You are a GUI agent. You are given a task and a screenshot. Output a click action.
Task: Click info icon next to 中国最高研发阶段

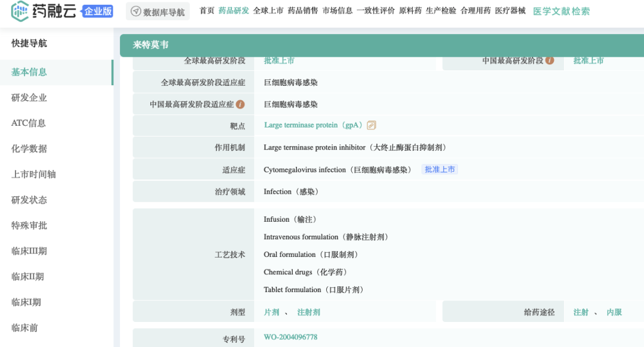[550, 60]
